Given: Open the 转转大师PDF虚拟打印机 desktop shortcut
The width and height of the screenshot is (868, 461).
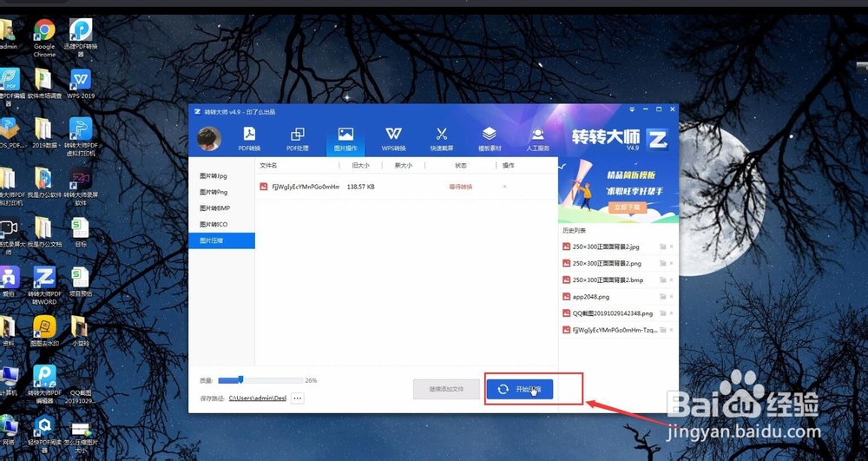Looking at the screenshot, I should point(81,136).
